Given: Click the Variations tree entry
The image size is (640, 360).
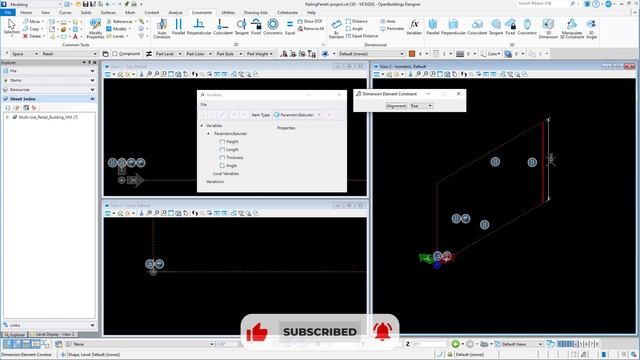Looking at the screenshot, I should (215, 182).
